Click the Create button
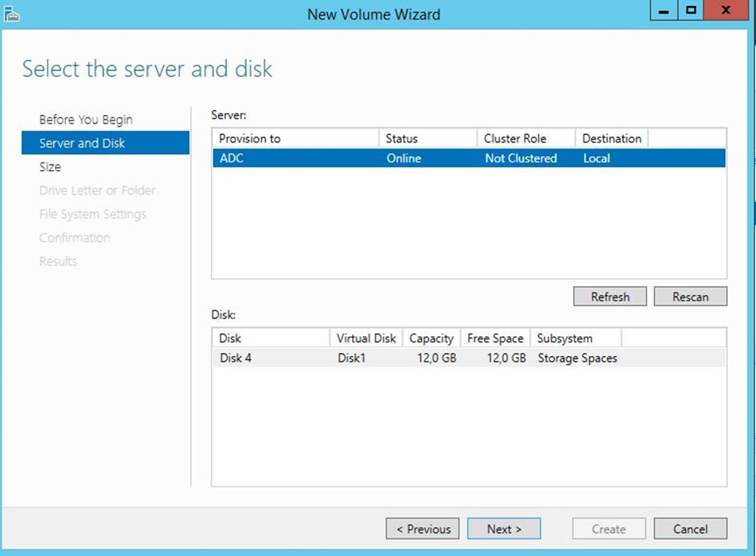This screenshot has width=756, height=556. (x=609, y=529)
